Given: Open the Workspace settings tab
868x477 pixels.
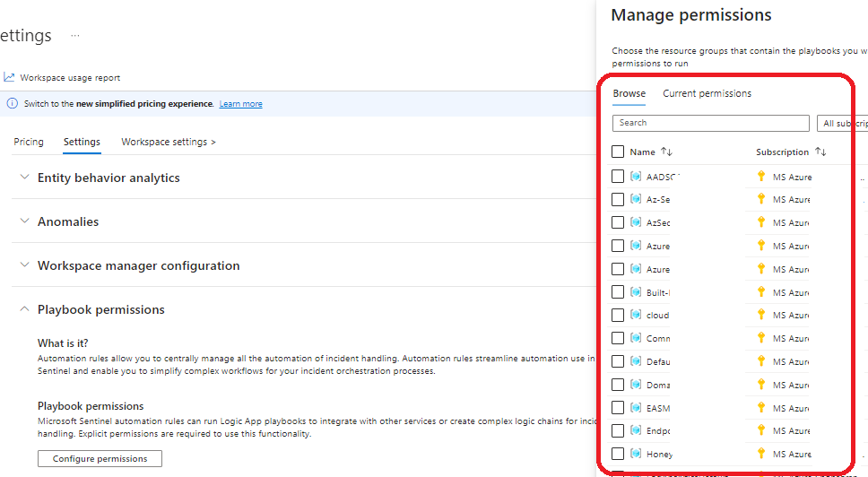Looking at the screenshot, I should [169, 142].
